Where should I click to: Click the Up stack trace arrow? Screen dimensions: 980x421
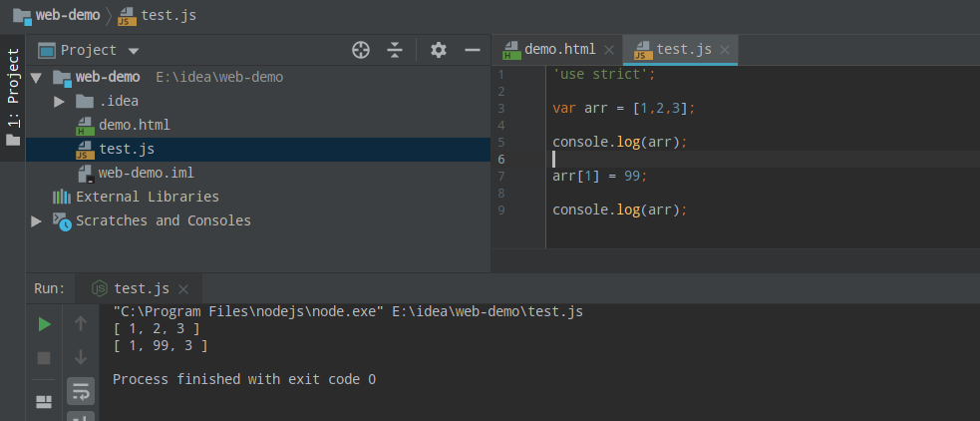[80, 323]
